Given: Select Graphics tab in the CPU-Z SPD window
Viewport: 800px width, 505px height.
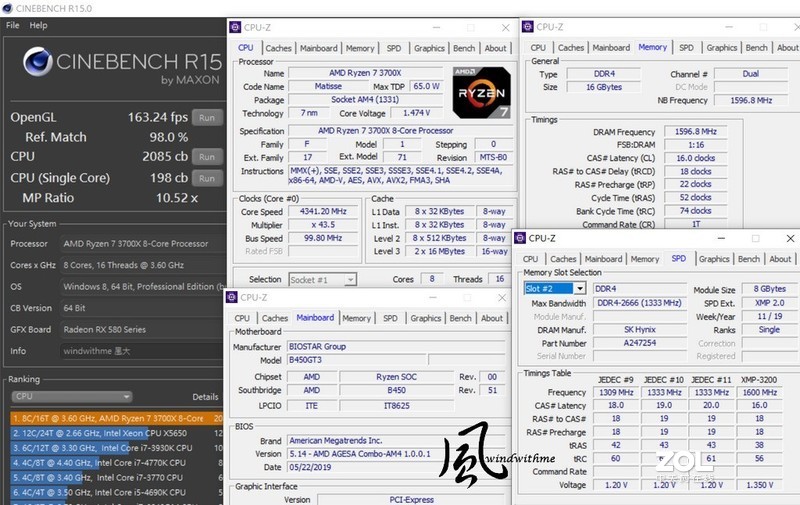Looking at the screenshot, I should 714,259.
